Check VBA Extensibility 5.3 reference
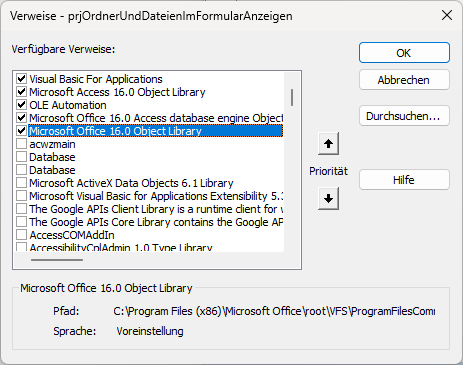Screen dimensions: 463x365 [x=22, y=196]
